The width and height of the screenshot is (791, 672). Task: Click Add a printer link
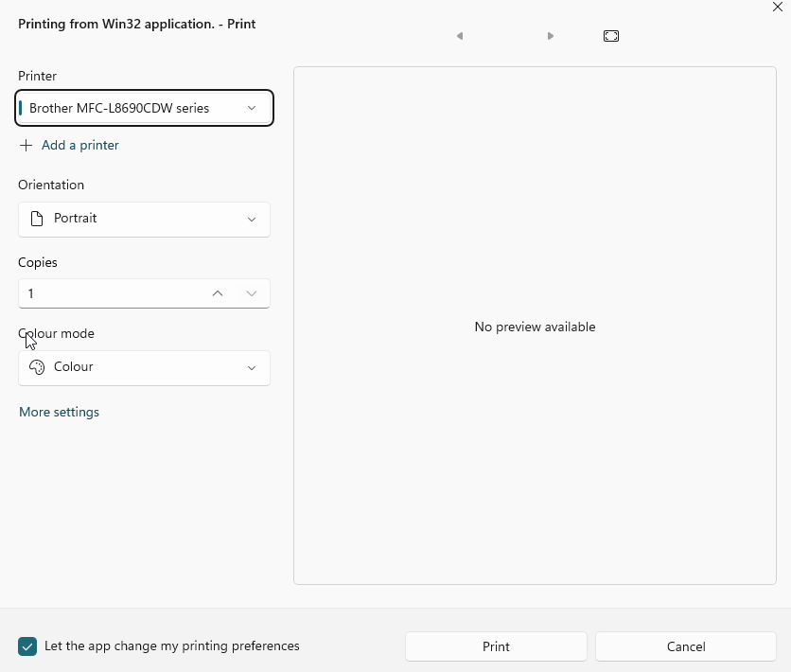click(x=80, y=146)
